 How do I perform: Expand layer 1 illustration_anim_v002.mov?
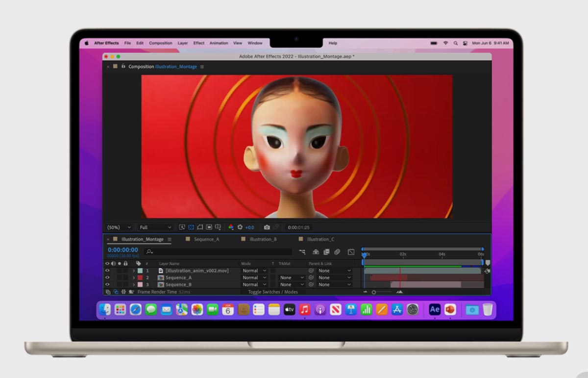(x=134, y=271)
